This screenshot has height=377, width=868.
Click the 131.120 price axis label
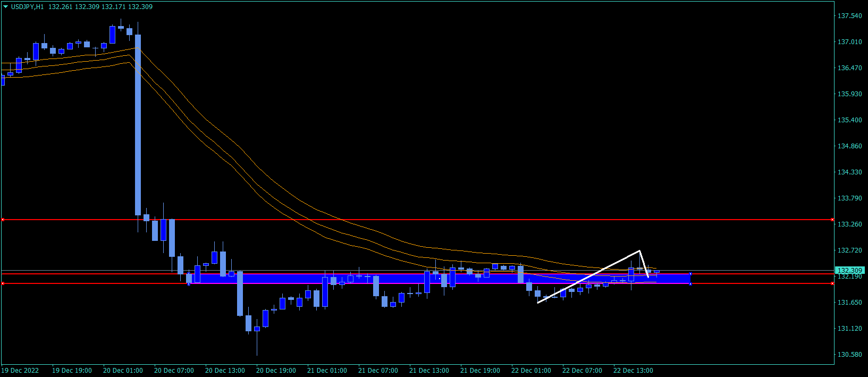[849, 329]
